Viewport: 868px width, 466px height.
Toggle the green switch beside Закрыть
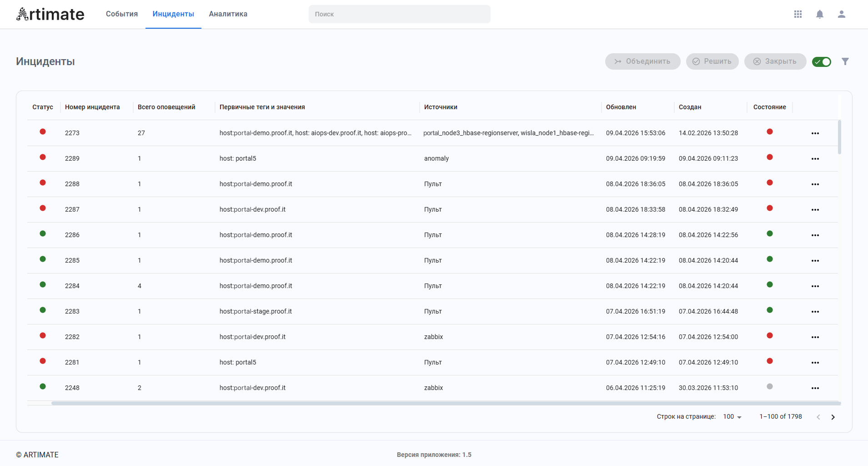pyautogui.click(x=822, y=62)
